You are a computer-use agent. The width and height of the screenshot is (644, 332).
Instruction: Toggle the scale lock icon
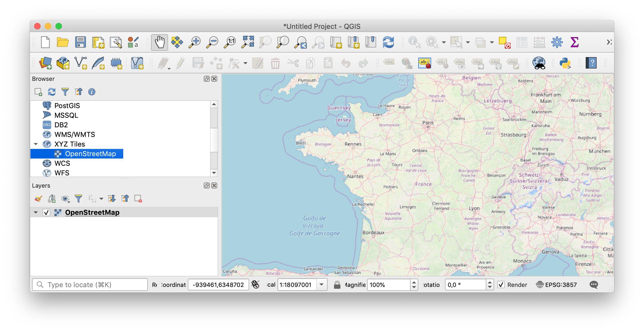pos(337,285)
